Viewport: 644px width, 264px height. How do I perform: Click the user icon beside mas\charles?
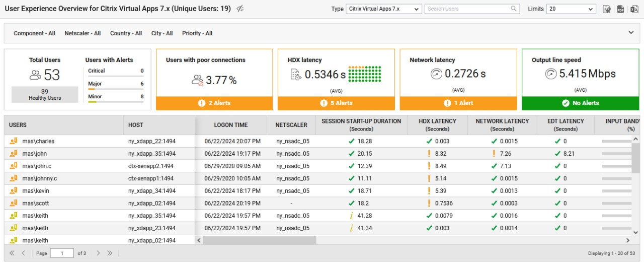14,142
